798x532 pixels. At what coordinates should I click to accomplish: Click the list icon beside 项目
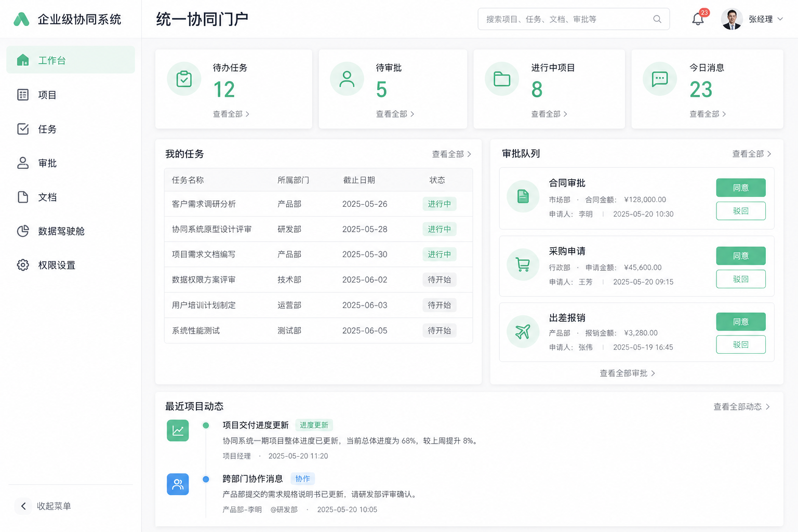pos(23,95)
